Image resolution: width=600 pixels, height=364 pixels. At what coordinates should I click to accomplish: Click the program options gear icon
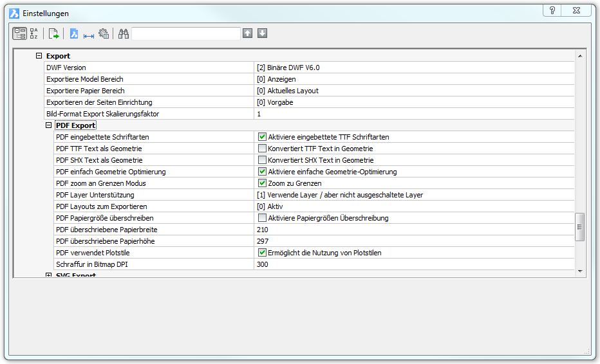tap(103, 33)
